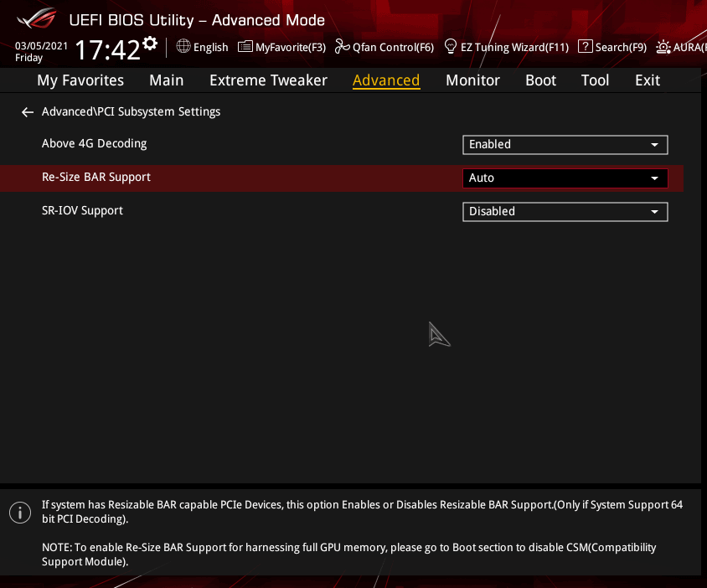The width and height of the screenshot is (707, 588).
Task: Click the UEFI BIOS Utility title
Action: pos(197,20)
